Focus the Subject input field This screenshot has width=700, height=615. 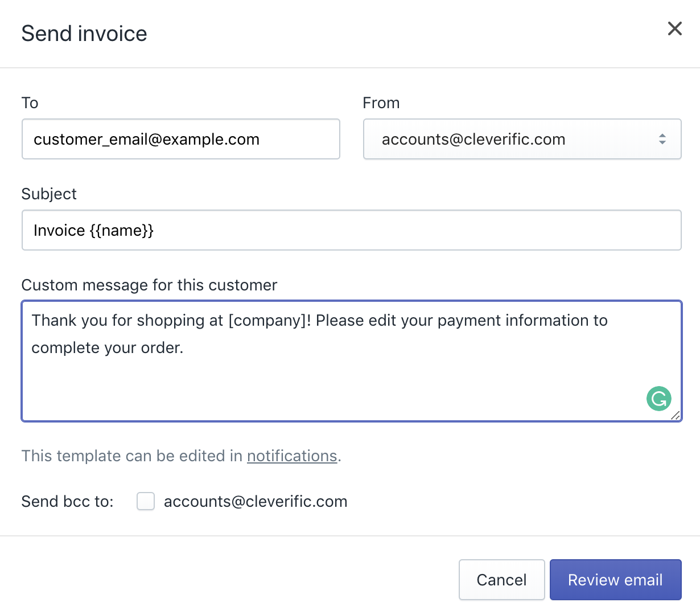coord(351,230)
